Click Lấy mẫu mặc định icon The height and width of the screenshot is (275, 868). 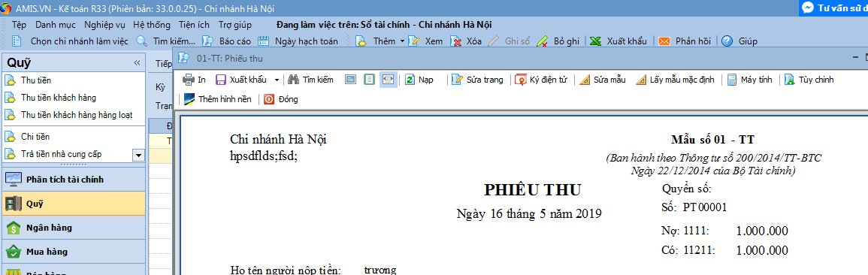pyautogui.click(x=641, y=80)
